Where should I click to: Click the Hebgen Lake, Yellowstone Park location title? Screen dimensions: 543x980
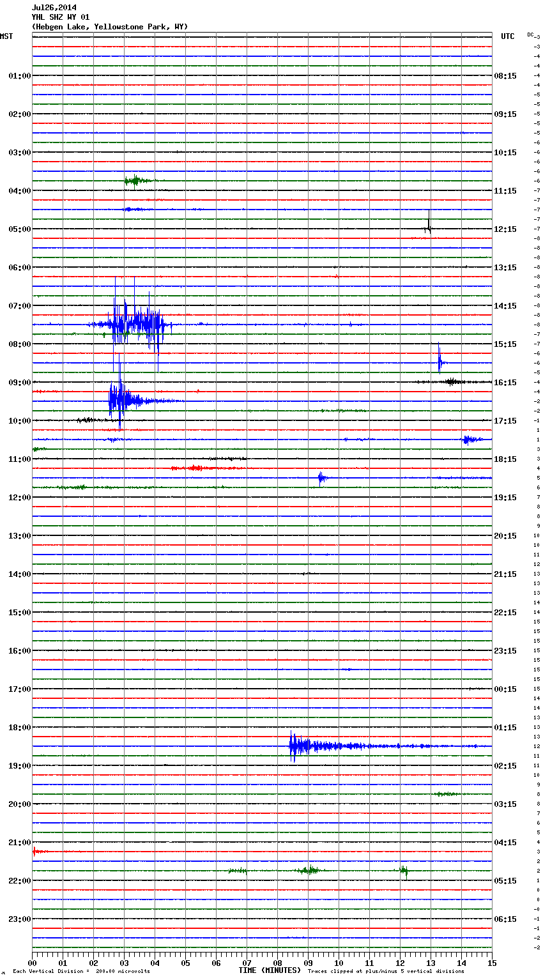point(110,27)
